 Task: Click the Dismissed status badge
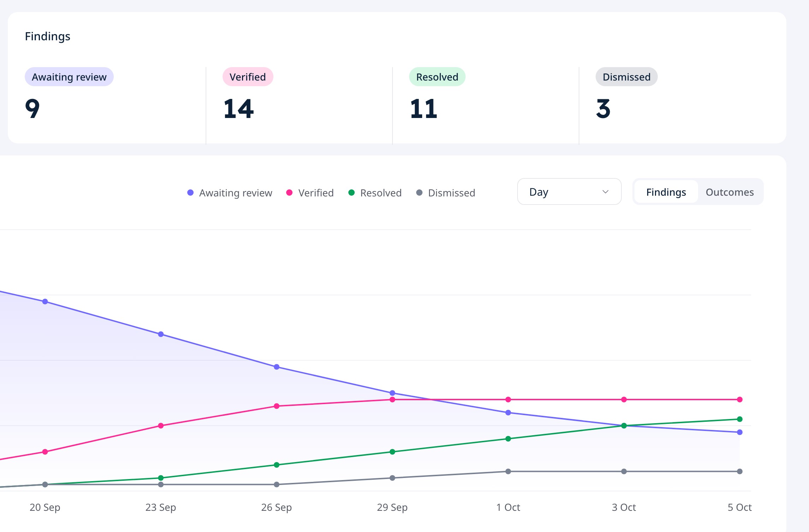[626, 77]
